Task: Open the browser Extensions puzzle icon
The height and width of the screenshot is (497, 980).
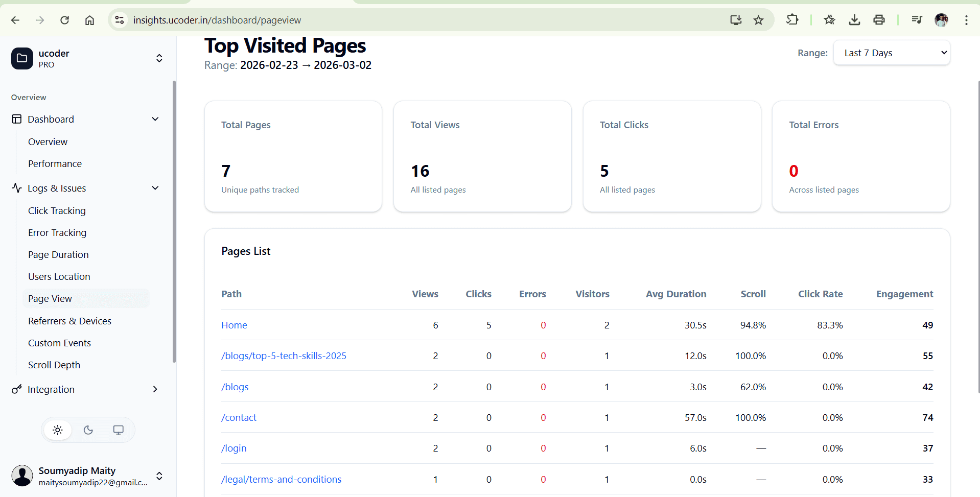Action: pyautogui.click(x=792, y=20)
